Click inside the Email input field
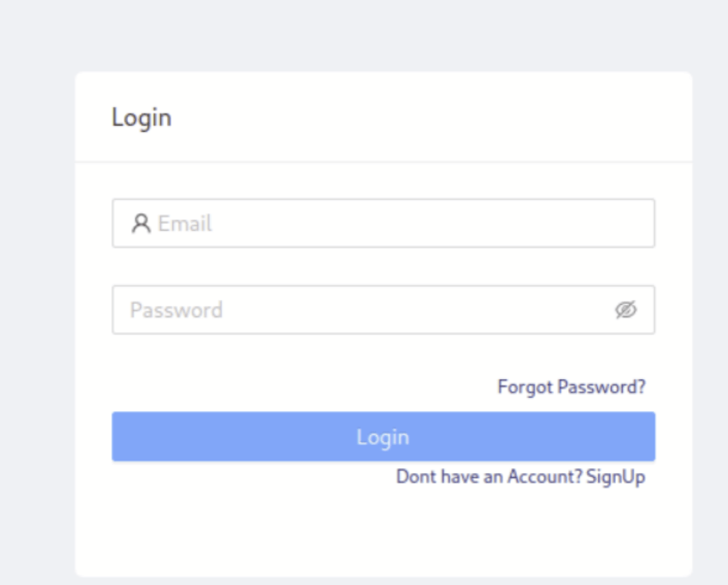This screenshot has height=585, width=728. tap(330, 222)
